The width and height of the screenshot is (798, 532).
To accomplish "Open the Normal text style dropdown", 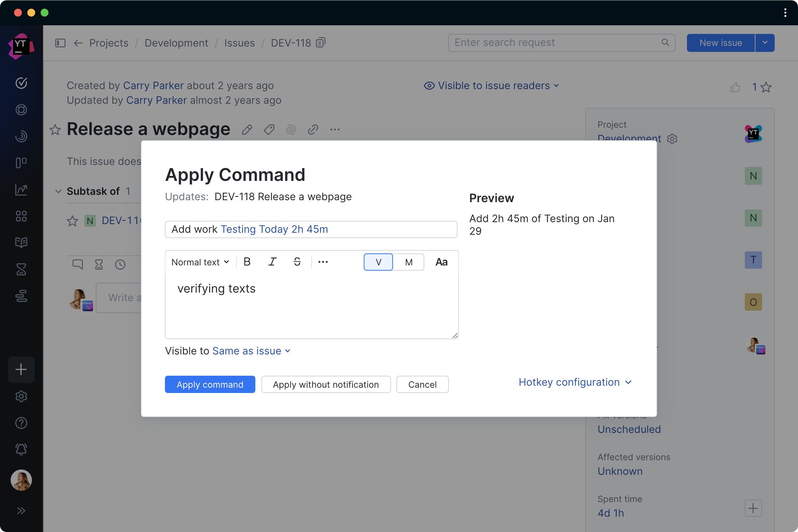I will (x=200, y=262).
